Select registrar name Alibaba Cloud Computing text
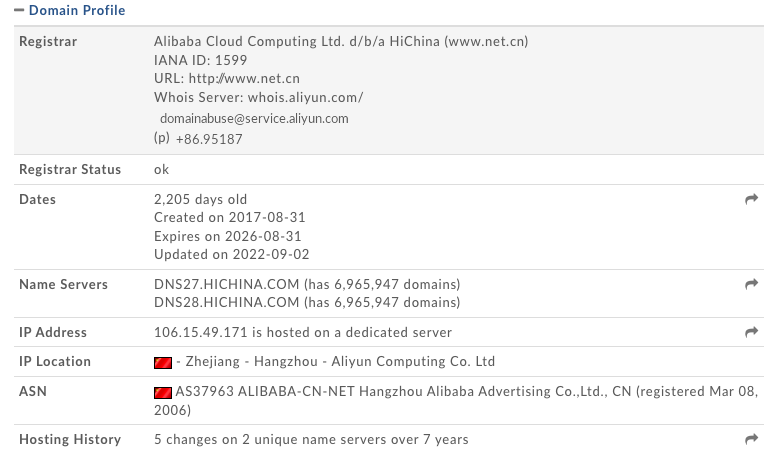Image resolution: width=775 pixels, height=460 pixels. pos(341,41)
